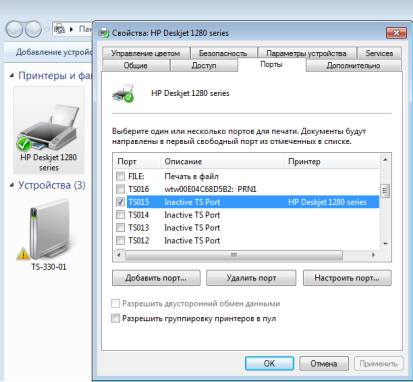The width and height of the screenshot is (413, 382).
Task: Click port list scroll down arrow
Action: 385,244
